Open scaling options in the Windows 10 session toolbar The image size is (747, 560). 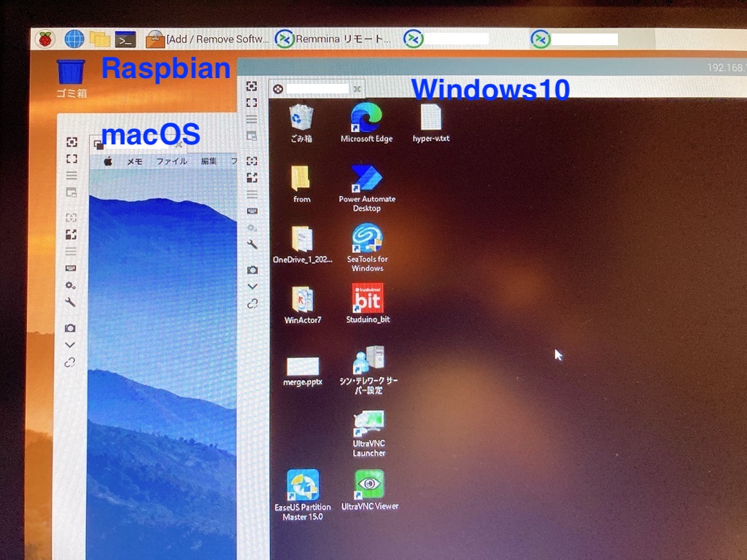pos(252,194)
